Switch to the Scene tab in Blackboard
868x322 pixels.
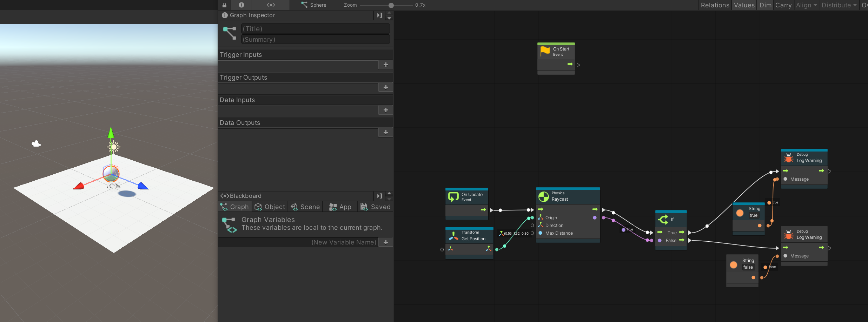pos(305,207)
